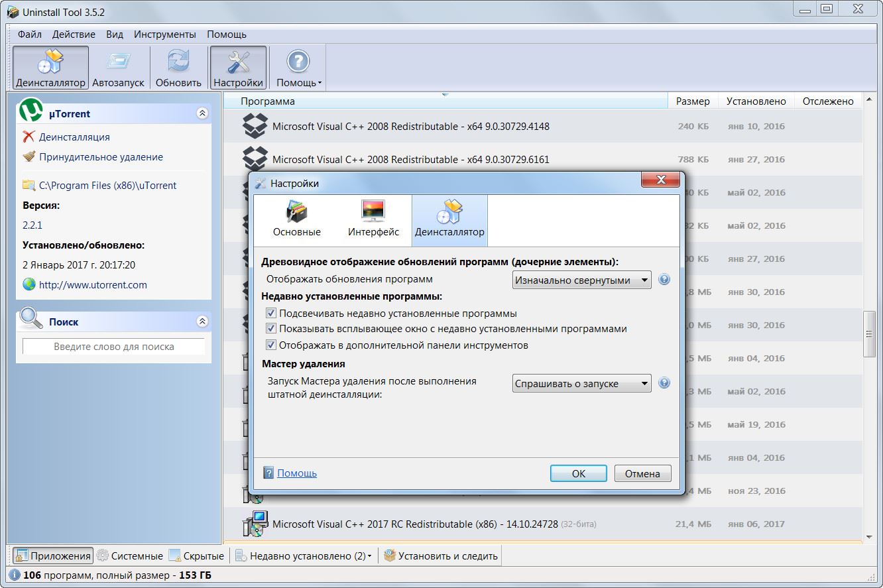883x588 pixels.
Task: Click the vertical scrollbar thumb of program list
Action: (870, 333)
